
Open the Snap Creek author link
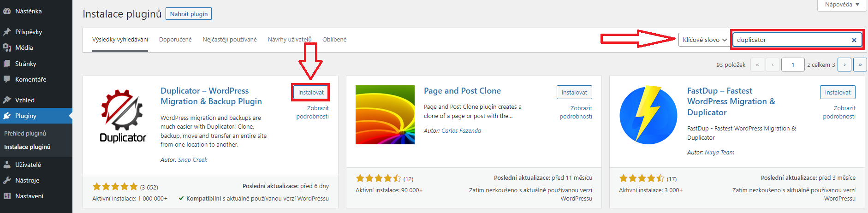click(192, 160)
